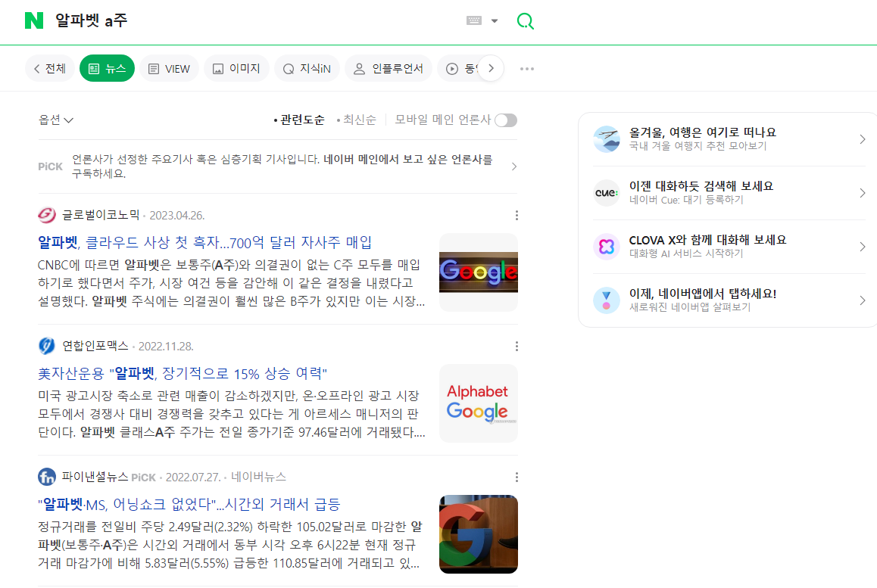This screenshot has height=588, width=877.
Task: Expand the 옵션 dropdown
Action: [56, 120]
